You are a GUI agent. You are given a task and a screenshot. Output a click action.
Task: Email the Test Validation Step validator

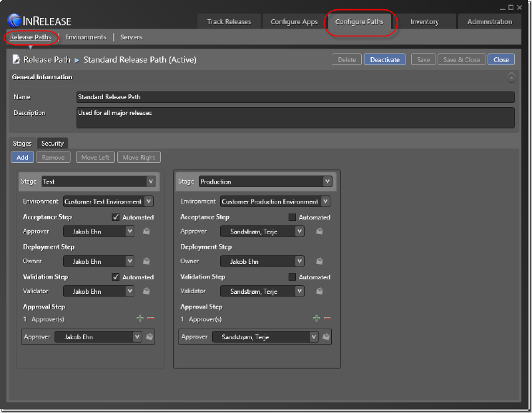(146, 291)
